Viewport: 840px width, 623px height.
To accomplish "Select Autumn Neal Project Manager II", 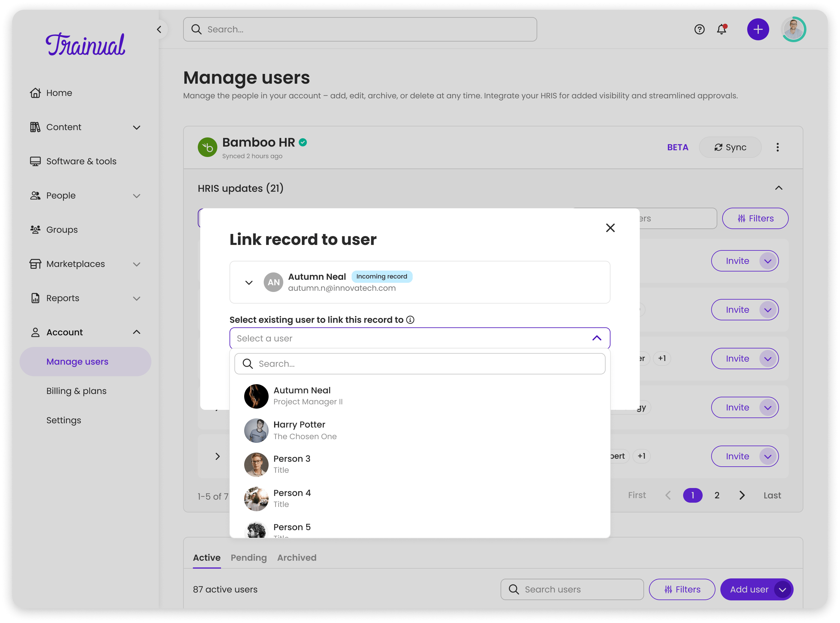I will click(x=420, y=396).
